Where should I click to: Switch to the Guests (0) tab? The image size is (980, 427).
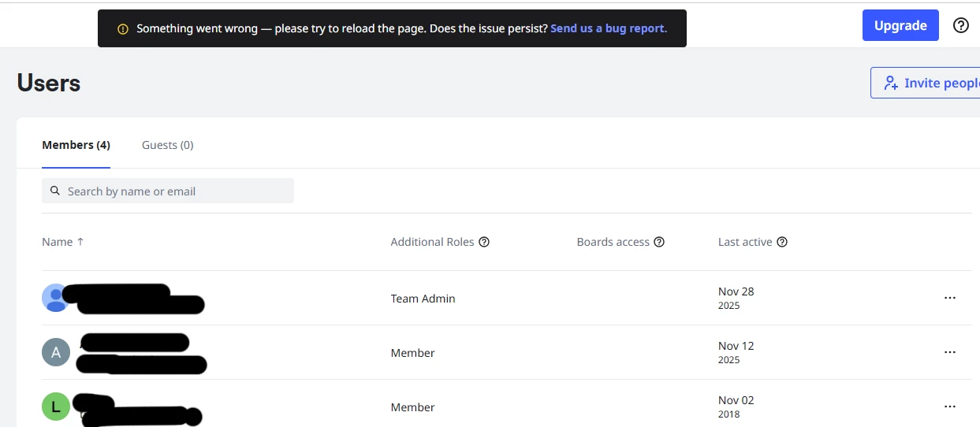167,145
